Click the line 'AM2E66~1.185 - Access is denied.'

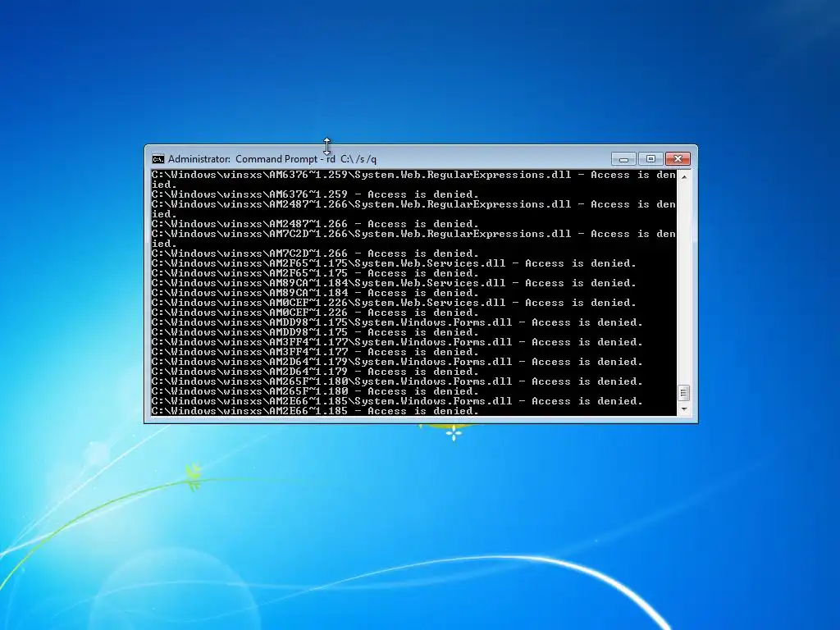(x=315, y=411)
